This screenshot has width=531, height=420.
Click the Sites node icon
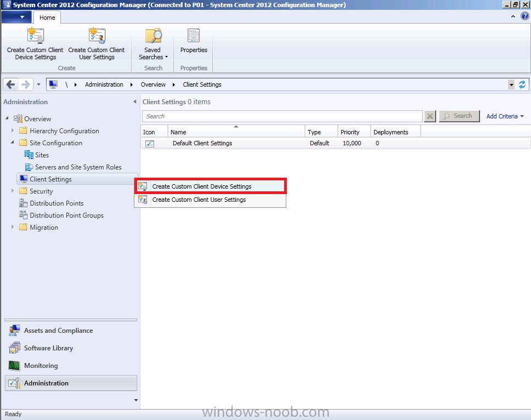(29, 155)
